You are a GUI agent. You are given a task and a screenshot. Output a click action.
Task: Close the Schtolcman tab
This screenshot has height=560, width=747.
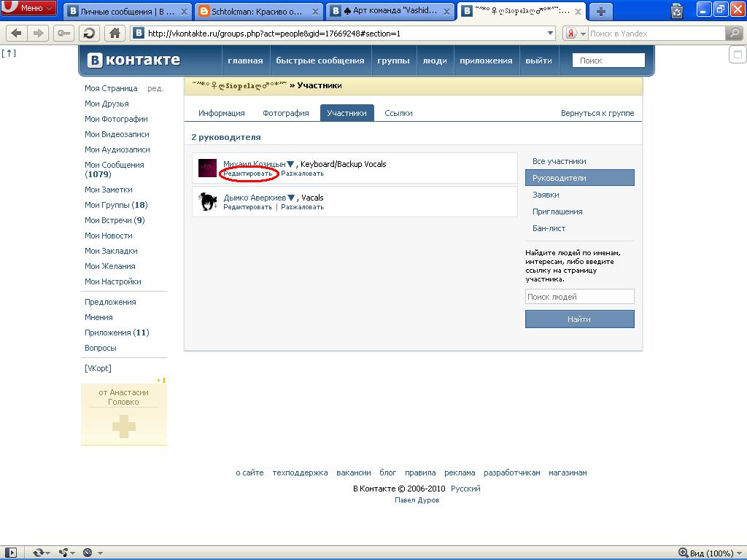tap(315, 12)
